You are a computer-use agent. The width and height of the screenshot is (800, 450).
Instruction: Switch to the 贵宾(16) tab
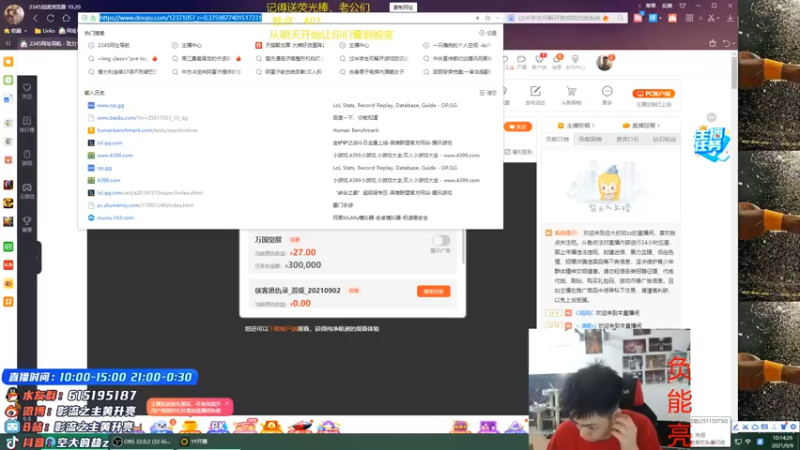[x=627, y=139]
